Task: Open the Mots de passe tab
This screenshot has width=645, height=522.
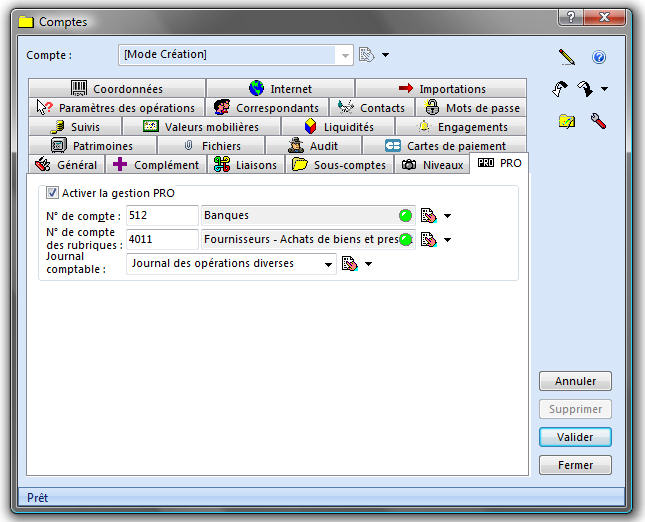Action: [x=472, y=108]
